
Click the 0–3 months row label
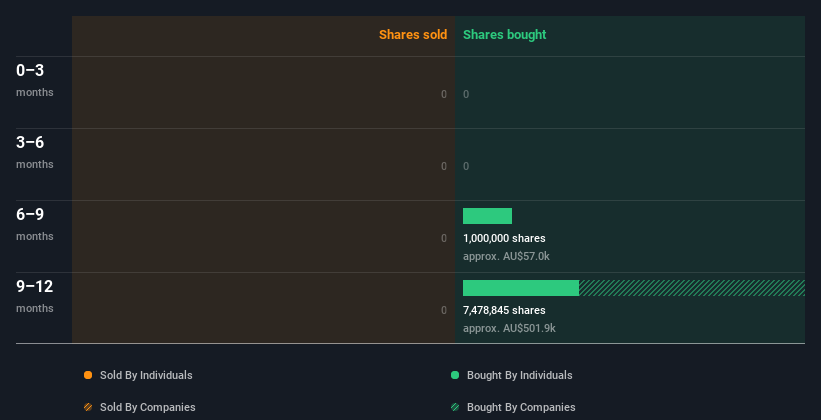(x=35, y=80)
